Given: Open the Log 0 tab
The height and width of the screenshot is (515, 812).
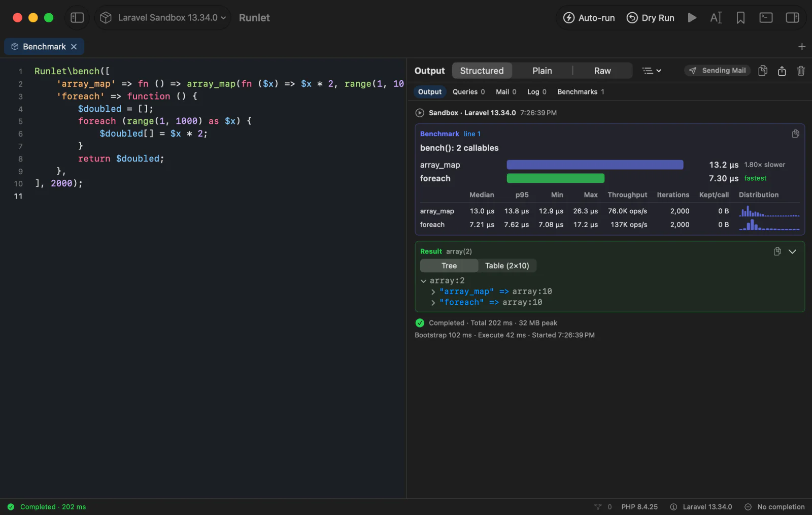Looking at the screenshot, I should 536,92.
